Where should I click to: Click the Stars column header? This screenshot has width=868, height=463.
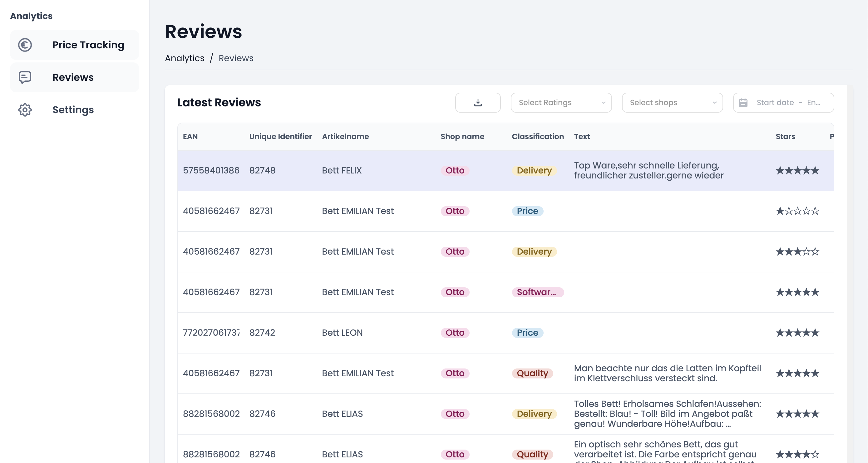pyautogui.click(x=785, y=136)
